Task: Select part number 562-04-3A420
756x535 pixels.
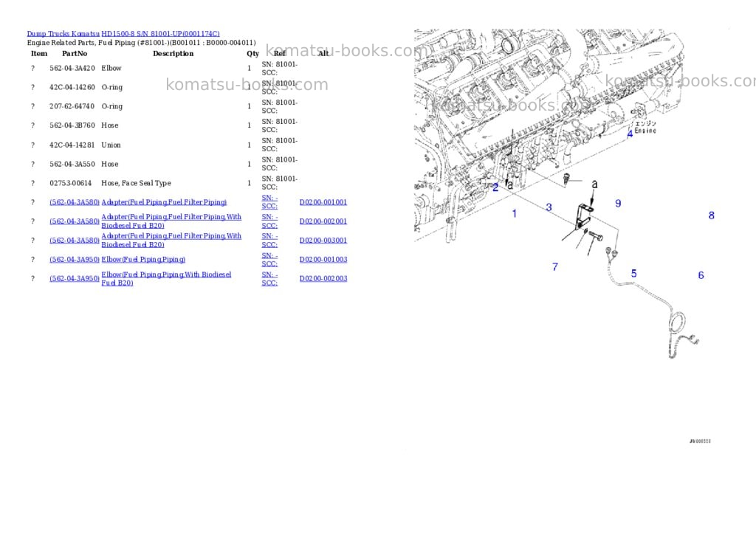Action: [x=72, y=69]
